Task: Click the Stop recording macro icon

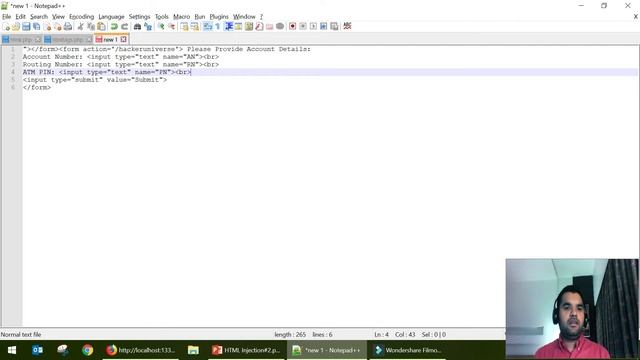Action: point(303,27)
